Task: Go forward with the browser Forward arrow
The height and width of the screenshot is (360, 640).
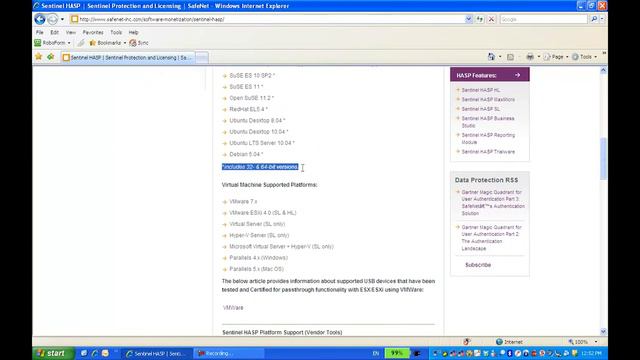Action: pos(53,19)
